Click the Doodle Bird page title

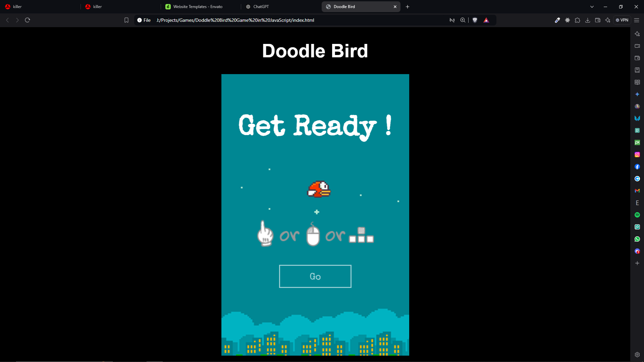click(x=315, y=51)
